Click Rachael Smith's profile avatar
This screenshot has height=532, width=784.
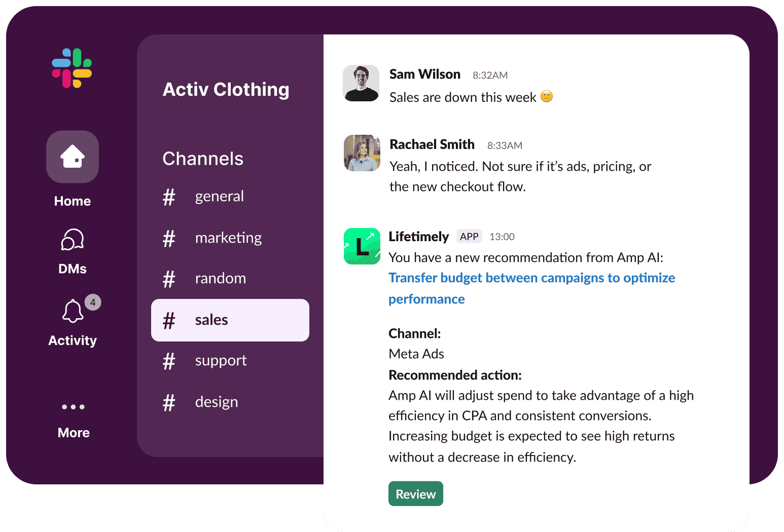(x=362, y=153)
